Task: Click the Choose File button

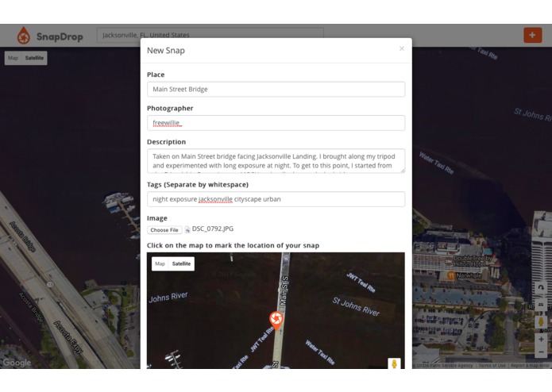Action: point(164,230)
